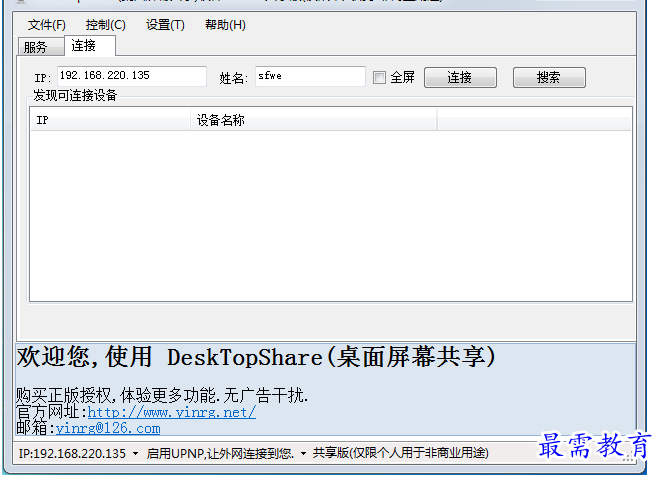Viewport: 660px width, 477px height.
Task: Click the 搜索 button
Action: pos(549,77)
